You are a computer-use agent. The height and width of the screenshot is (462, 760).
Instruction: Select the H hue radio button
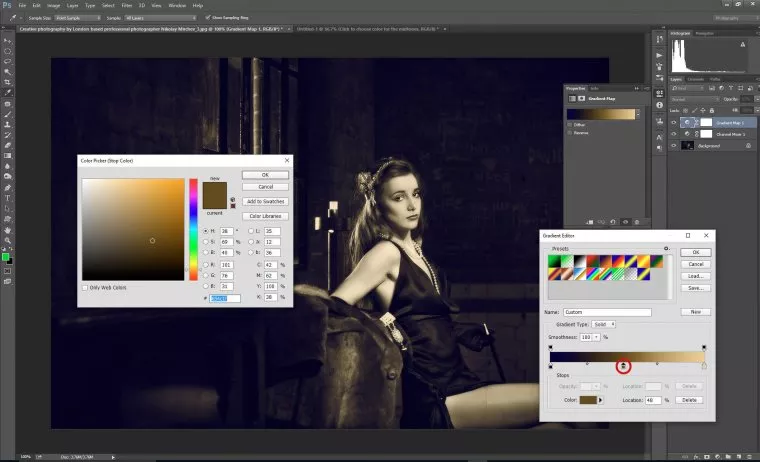click(x=206, y=231)
